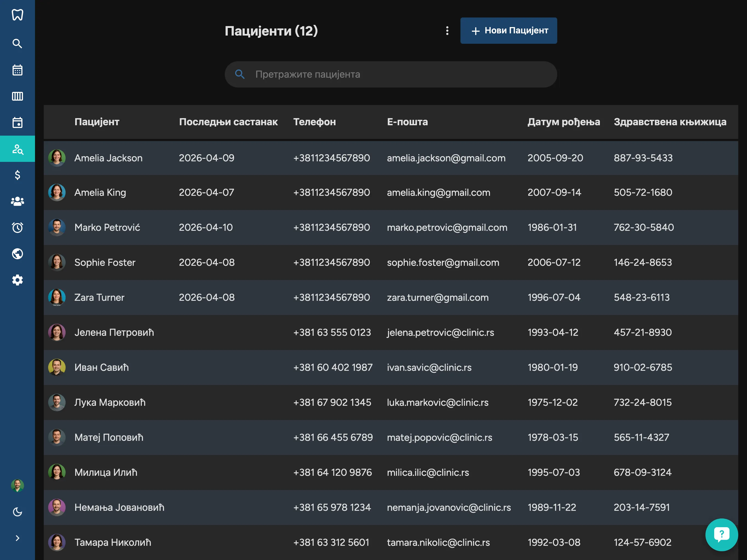Open Marko Petrović patient row

click(x=107, y=227)
